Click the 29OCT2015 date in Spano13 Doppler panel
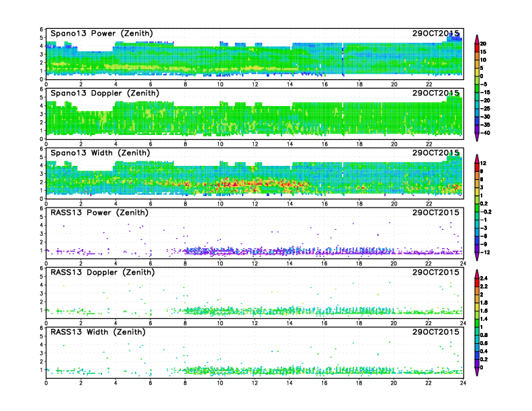The height and width of the screenshot is (411, 532). click(x=436, y=93)
